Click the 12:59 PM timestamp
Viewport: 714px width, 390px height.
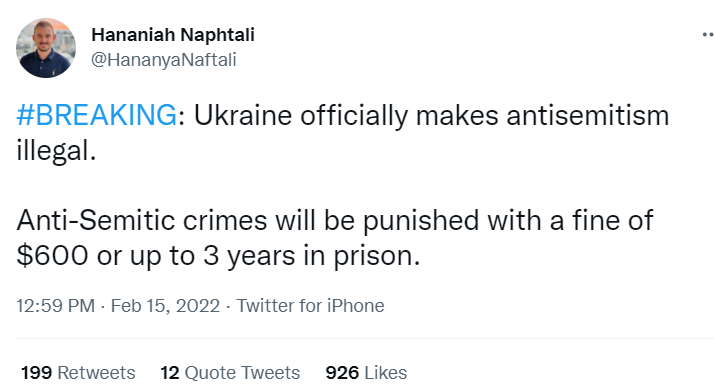56,306
